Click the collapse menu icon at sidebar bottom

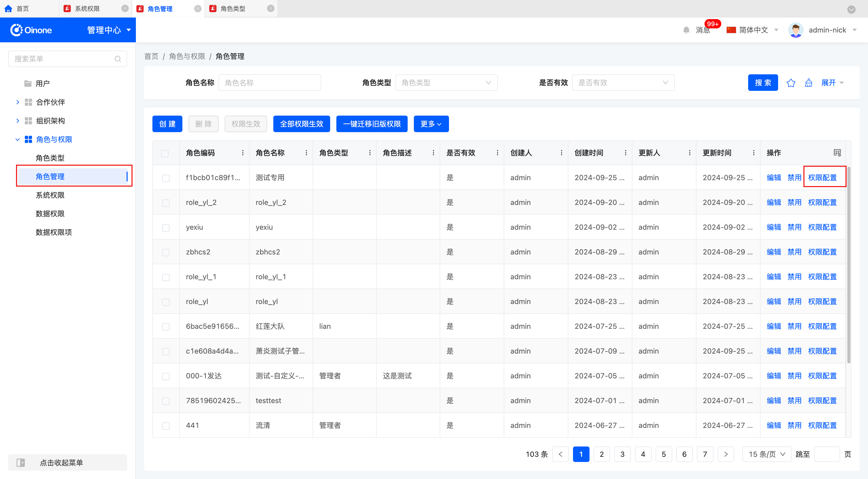click(x=21, y=462)
